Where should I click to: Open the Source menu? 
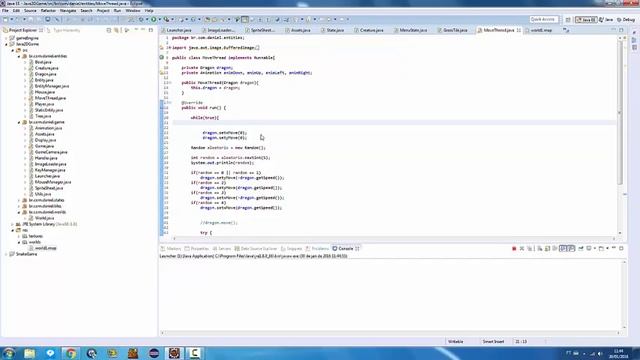pos(30,11)
